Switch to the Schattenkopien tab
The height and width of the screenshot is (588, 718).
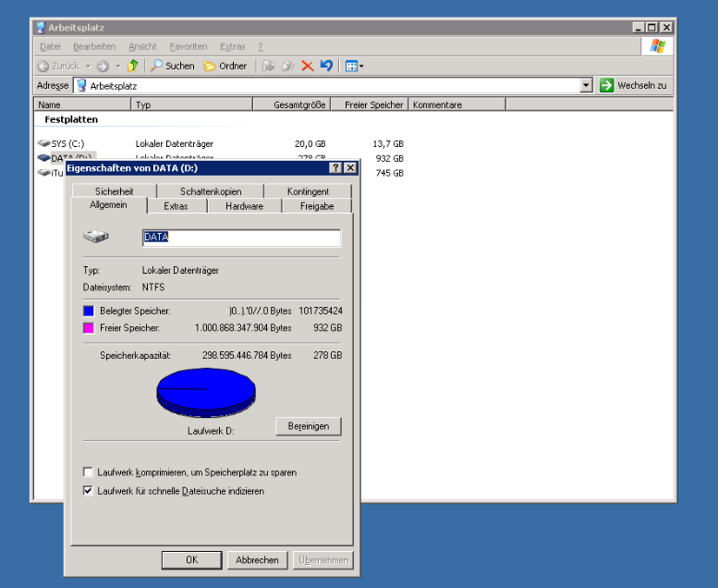click(x=211, y=191)
